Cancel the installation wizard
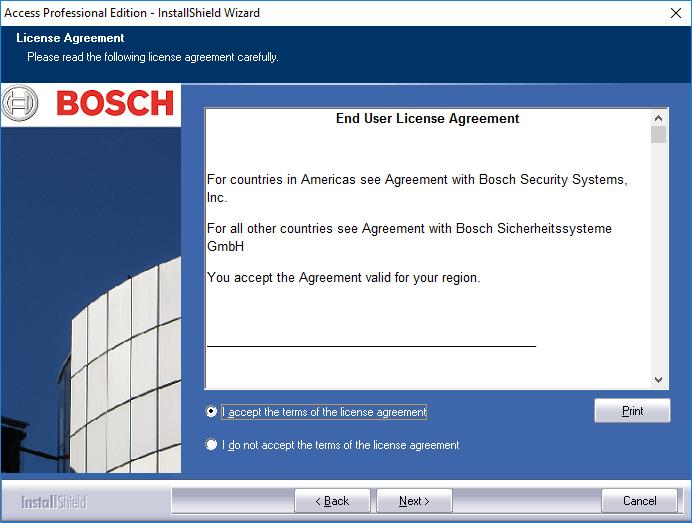 point(639,501)
